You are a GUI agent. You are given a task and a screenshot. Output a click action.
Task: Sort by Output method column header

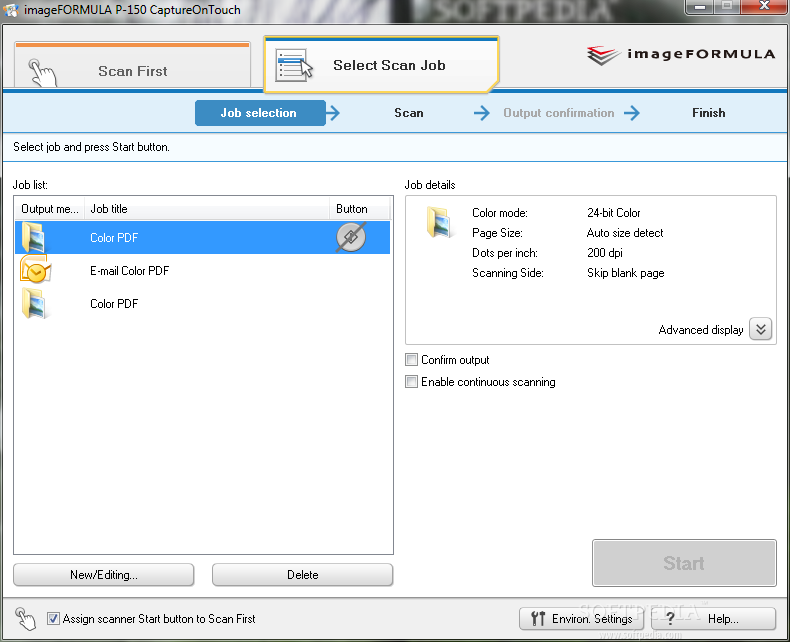pos(49,209)
